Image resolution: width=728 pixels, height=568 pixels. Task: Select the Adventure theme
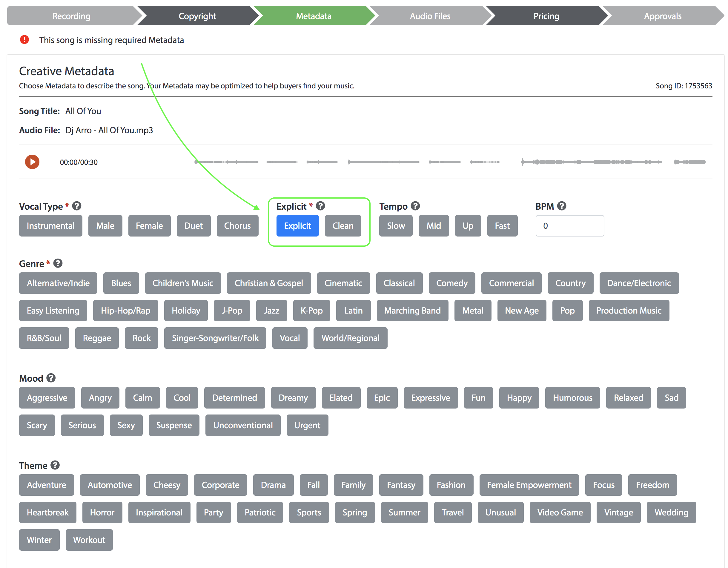pyautogui.click(x=46, y=485)
